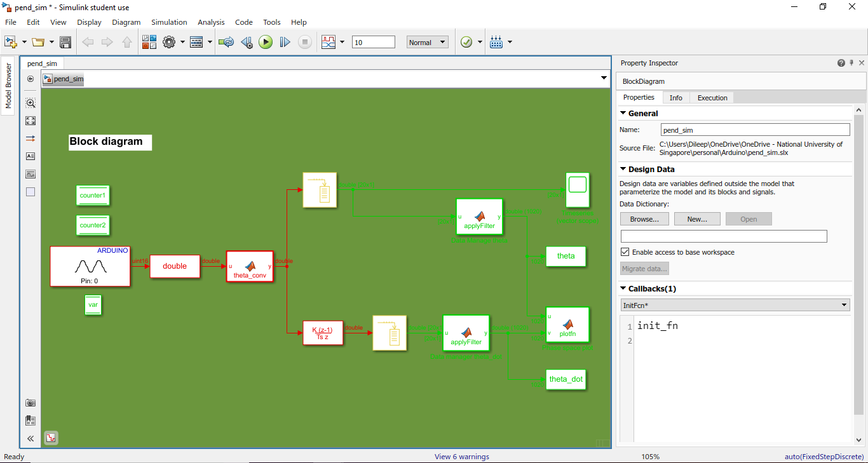The image size is (868, 463).
Task: Collapse the General section
Action: (623, 113)
